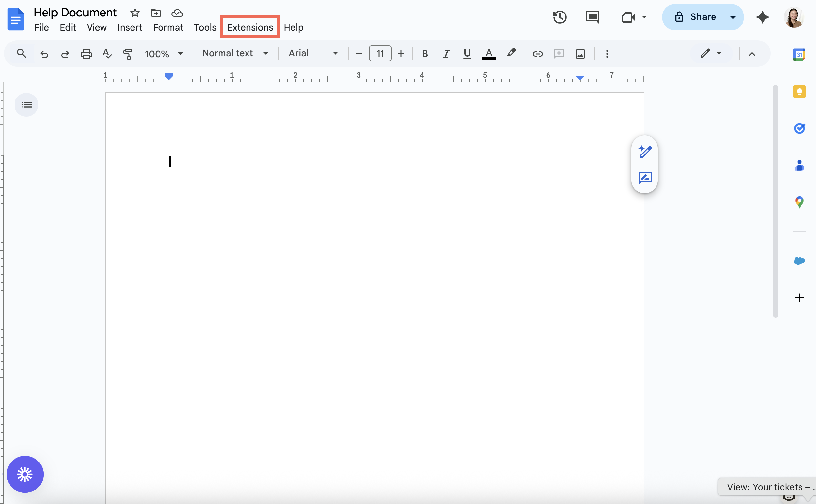Open version history
This screenshot has width=816, height=504.
(x=559, y=17)
